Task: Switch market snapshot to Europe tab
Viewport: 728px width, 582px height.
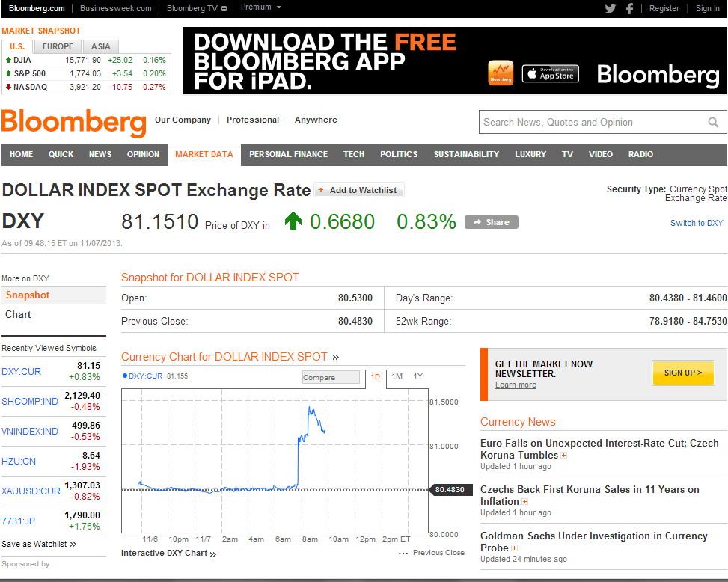Action: pos(58,46)
